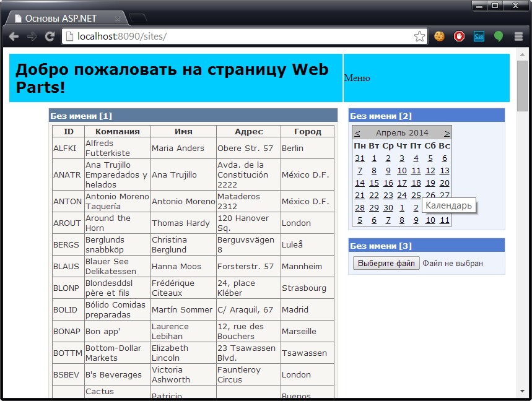Click the Апрель 2014 calendar title
Screen dimensions: 532x401
click(x=402, y=133)
